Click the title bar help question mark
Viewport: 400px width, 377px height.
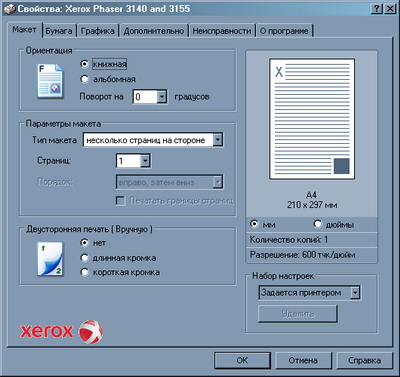click(x=377, y=9)
